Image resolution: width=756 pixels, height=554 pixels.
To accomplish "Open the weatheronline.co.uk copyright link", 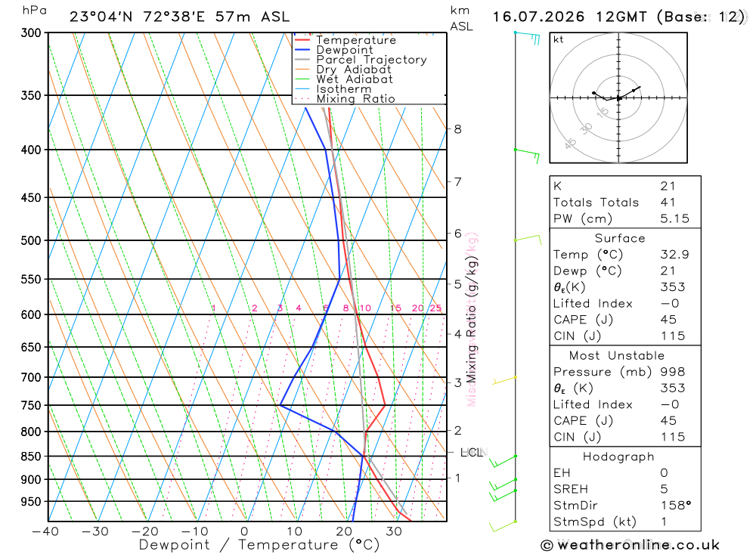I will click(x=631, y=546).
